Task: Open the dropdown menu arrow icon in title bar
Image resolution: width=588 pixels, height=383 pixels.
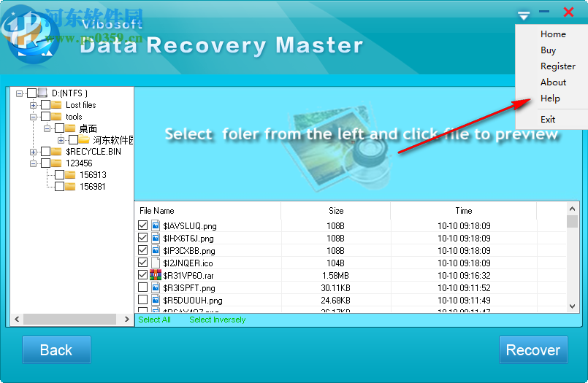Action: tap(524, 15)
